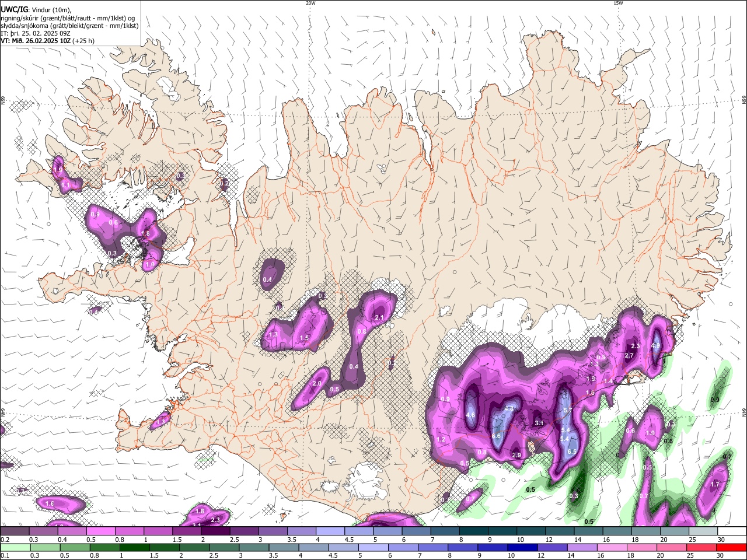Click bottom-row light blue swatch between 5 and 6
The height and width of the screenshot is (560, 747).
(x=374, y=547)
